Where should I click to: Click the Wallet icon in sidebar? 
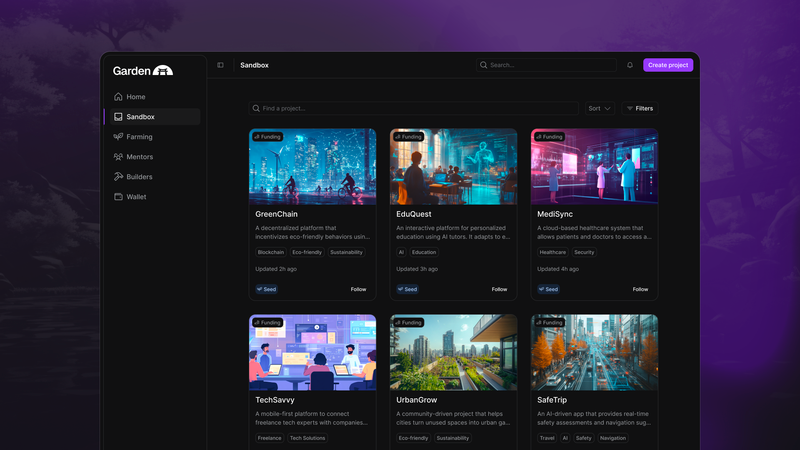[119, 197]
